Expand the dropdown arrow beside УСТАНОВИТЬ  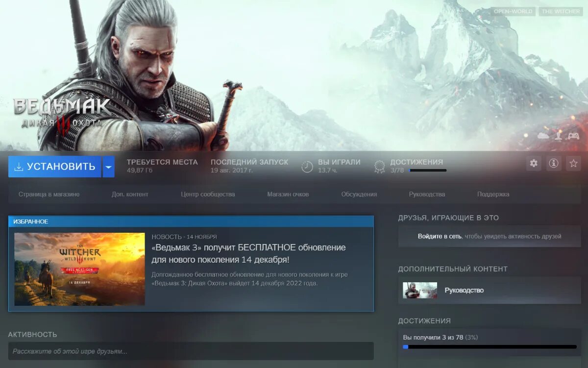[x=109, y=167]
